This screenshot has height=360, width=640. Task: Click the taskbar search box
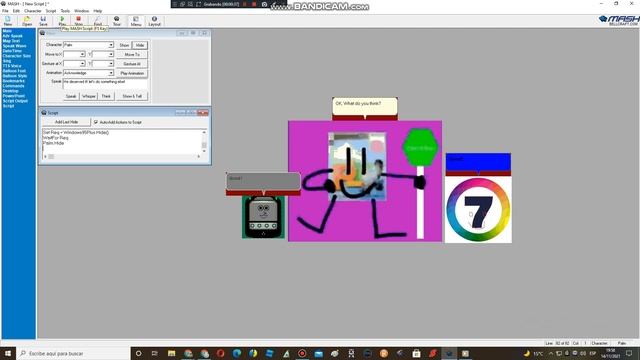(73, 353)
